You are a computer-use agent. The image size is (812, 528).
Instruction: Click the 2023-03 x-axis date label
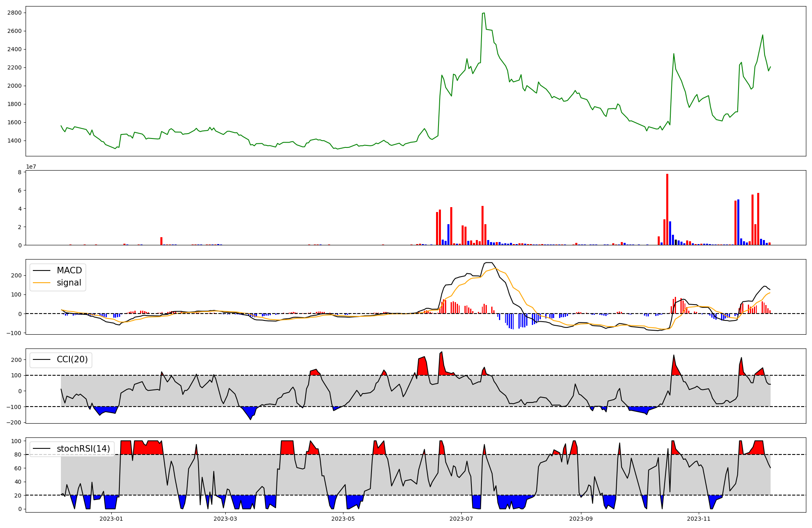(225, 519)
